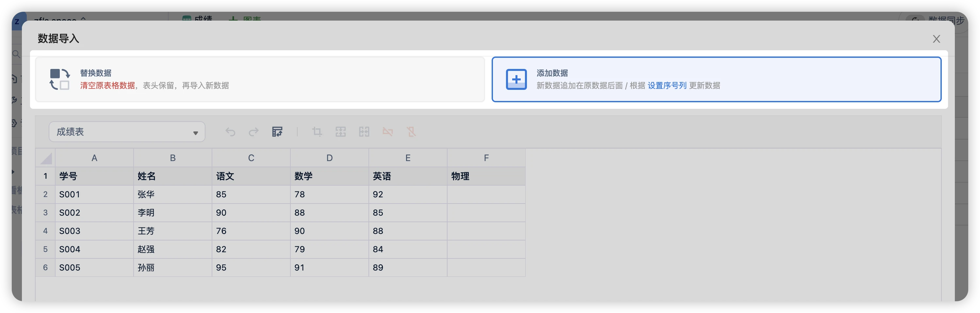The height and width of the screenshot is (313, 980).
Task: Click empty 物理 cell in S001 row
Action: point(486,194)
